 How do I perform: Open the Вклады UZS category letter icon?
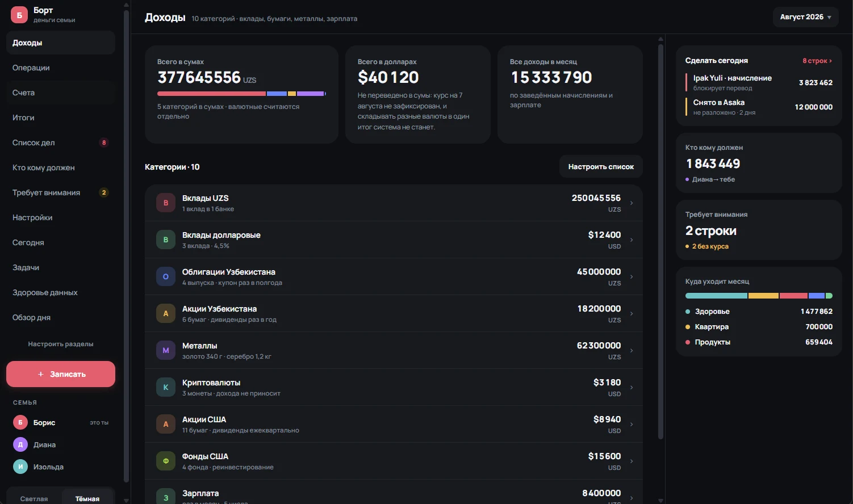pos(166,203)
